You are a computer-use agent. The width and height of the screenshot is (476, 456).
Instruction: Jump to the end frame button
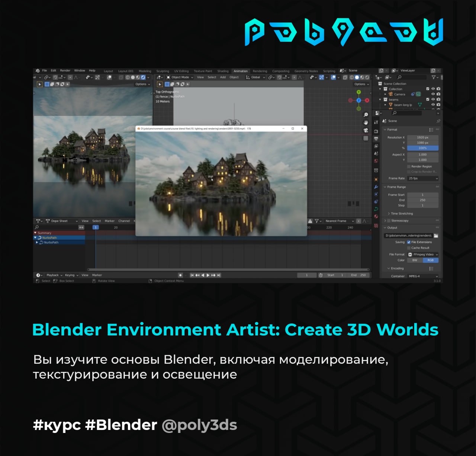click(219, 275)
